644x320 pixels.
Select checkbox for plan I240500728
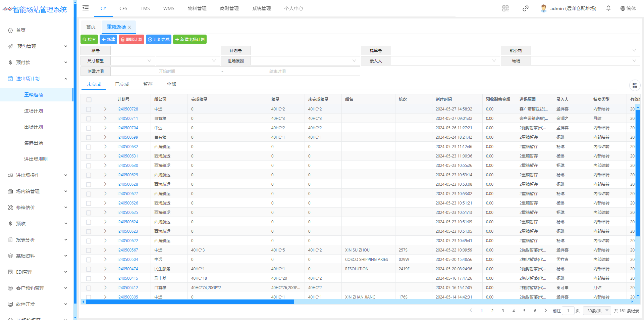pos(89,109)
